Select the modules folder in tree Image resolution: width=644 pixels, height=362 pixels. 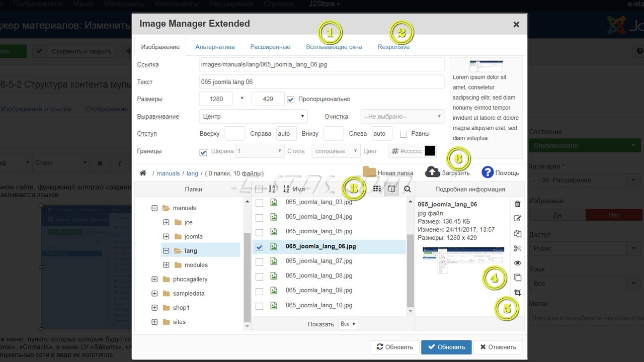[x=196, y=265]
